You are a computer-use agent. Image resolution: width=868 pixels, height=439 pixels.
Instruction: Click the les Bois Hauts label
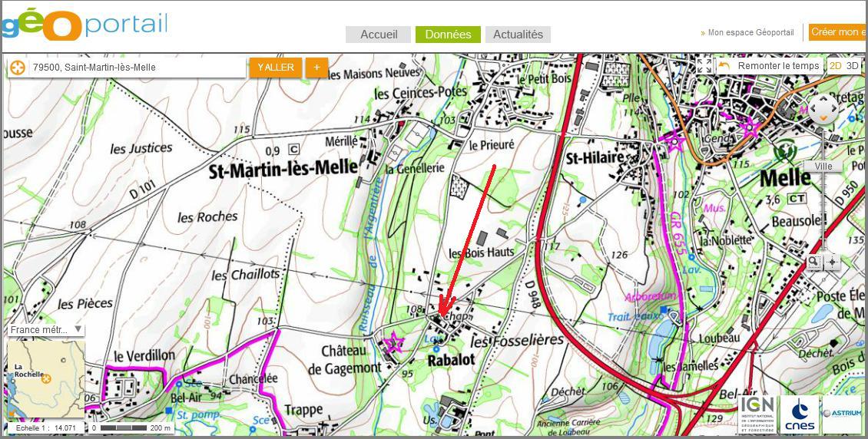[x=481, y=253]
